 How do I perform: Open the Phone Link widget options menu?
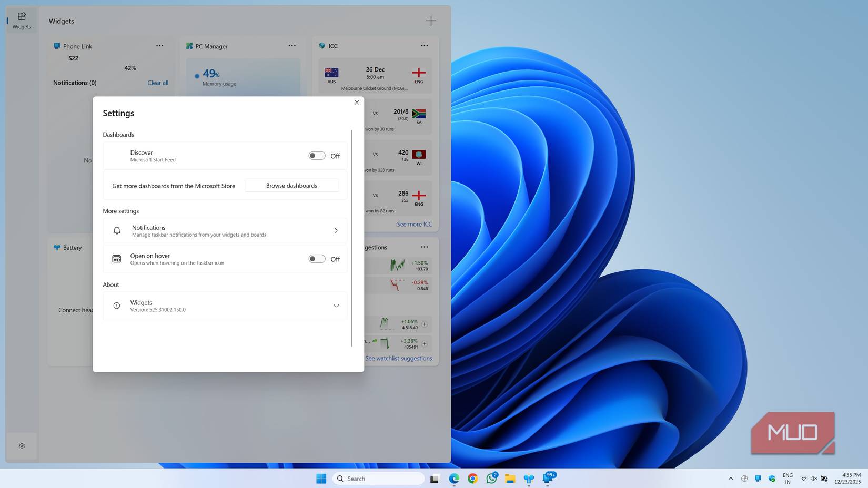point(159,46)
